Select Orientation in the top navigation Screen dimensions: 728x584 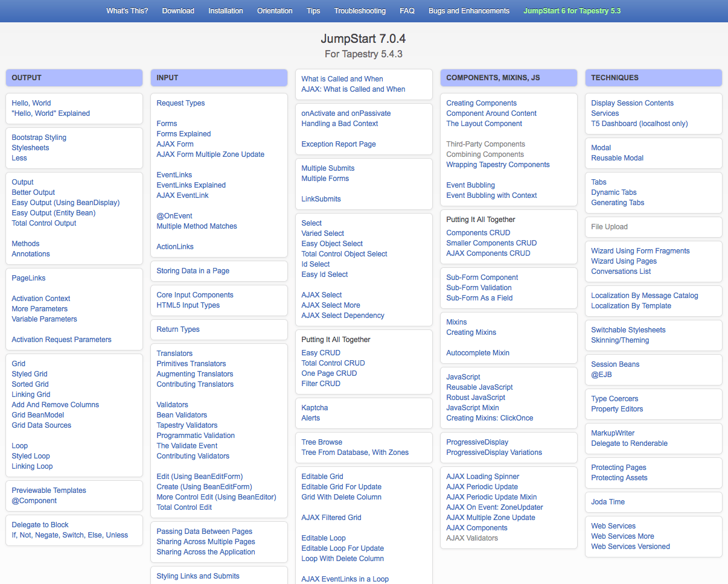[x=275, y=11]
